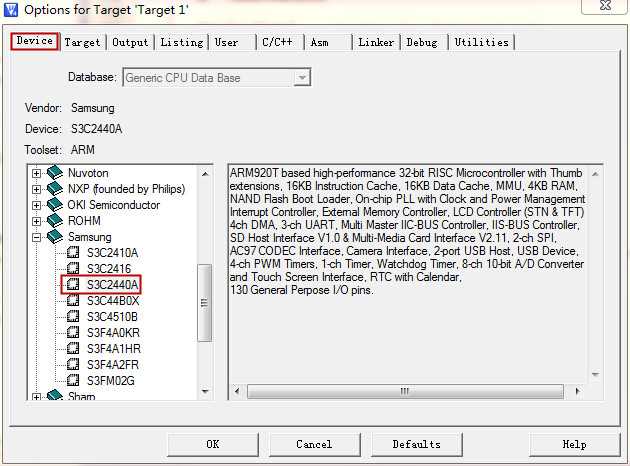Screen dimensions: 630x466
Task: Click the chip icon next to S3F4A0KR
Action: [x=73, y=333]
